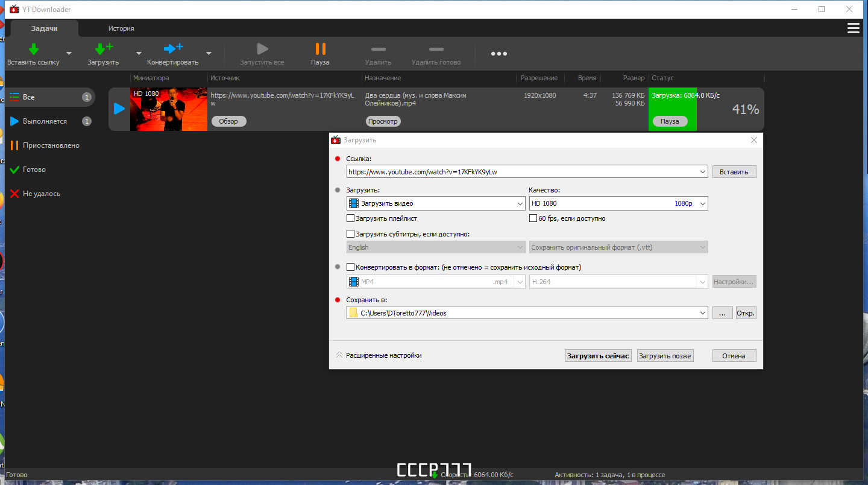This screenshot has height=485, width=868.
Task: Click the Удалить toolbar icon
Action: [378, 49]
